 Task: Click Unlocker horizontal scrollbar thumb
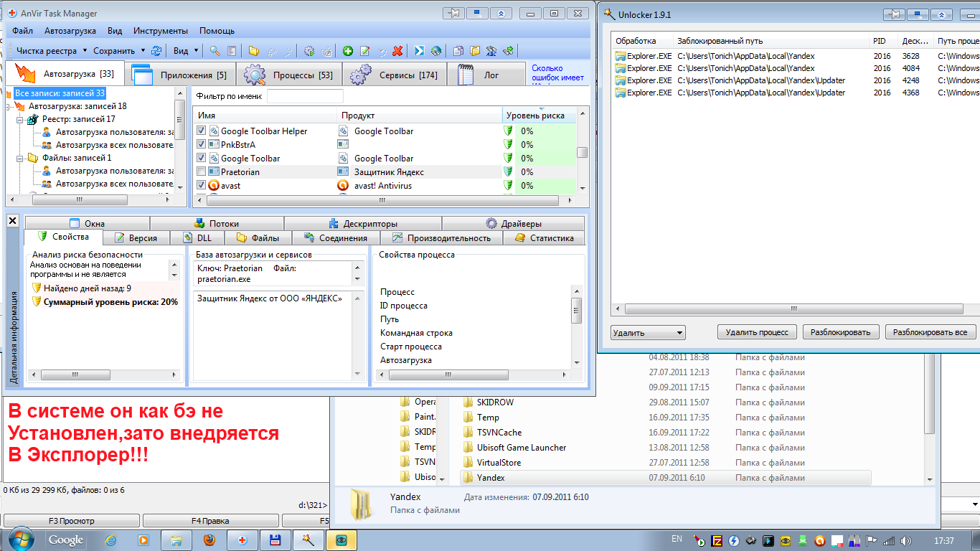794,309
